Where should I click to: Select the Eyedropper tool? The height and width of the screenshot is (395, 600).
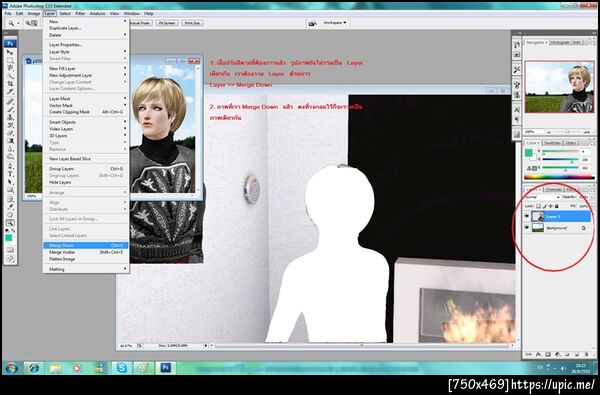[x=10, y=207]
